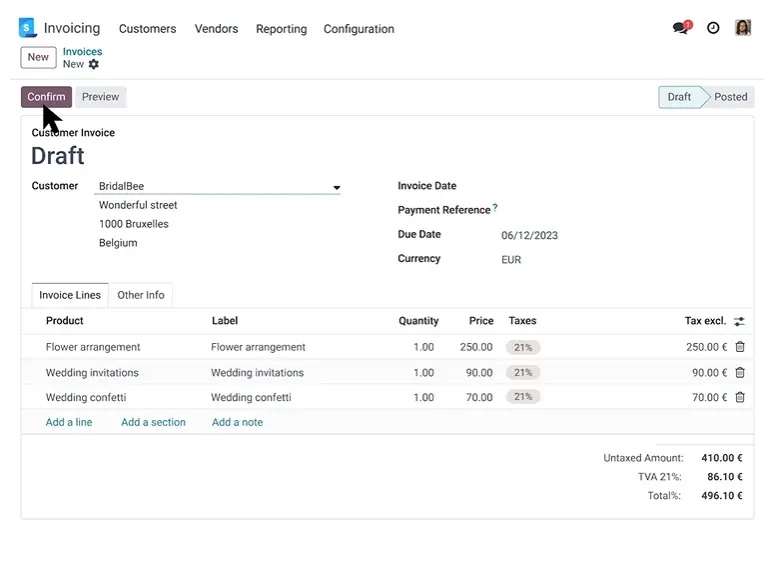
Task: Open the Vendors menu
Action: [x=216, y=29]
